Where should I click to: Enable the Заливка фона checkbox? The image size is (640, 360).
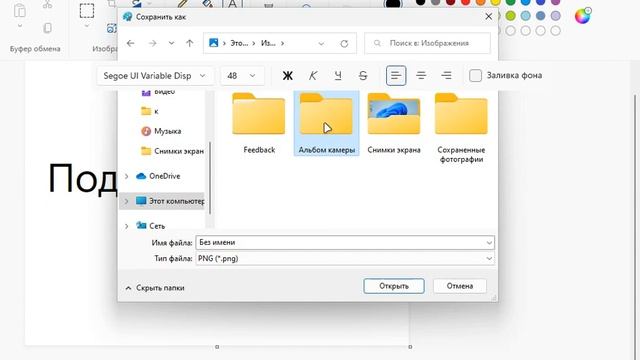(475, 76)
